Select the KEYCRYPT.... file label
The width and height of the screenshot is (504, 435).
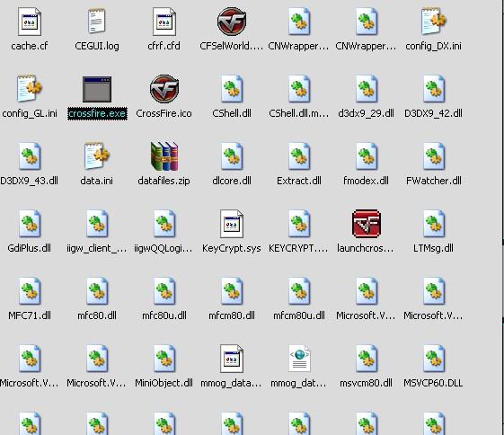pos(298,248)
